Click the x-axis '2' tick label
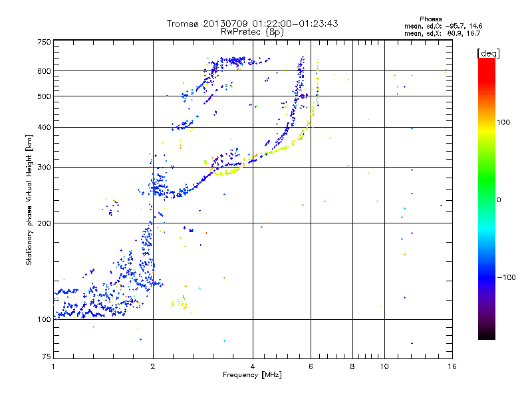The width and height of the screenshot is (532, 399). tap(153, 366)
